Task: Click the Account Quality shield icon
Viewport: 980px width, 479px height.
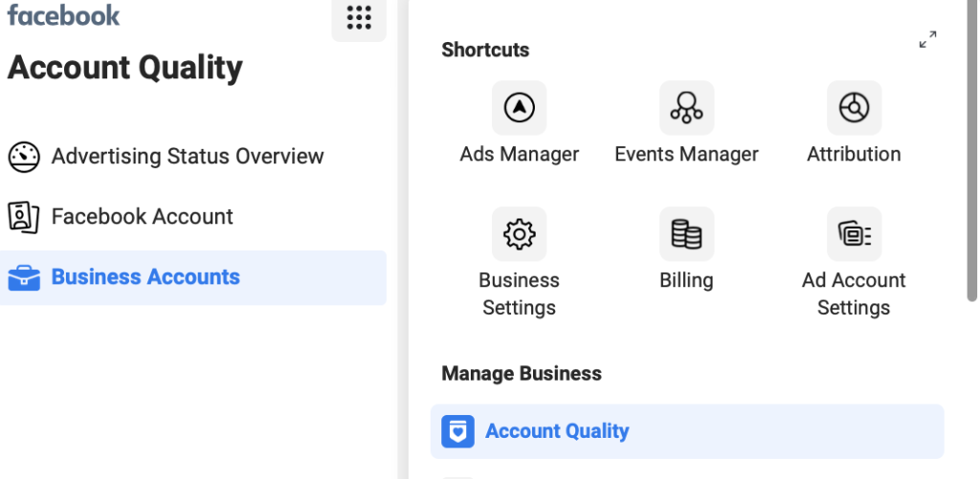Action: point(457,431)
